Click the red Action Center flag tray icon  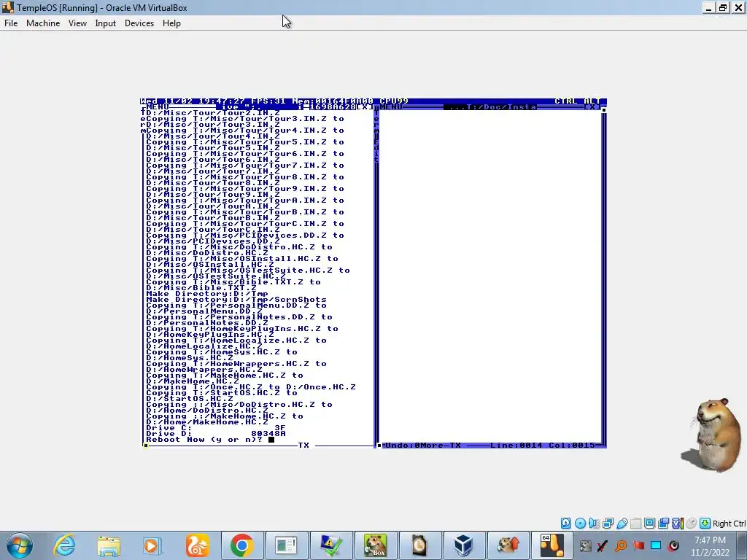[x=638, y=545]
